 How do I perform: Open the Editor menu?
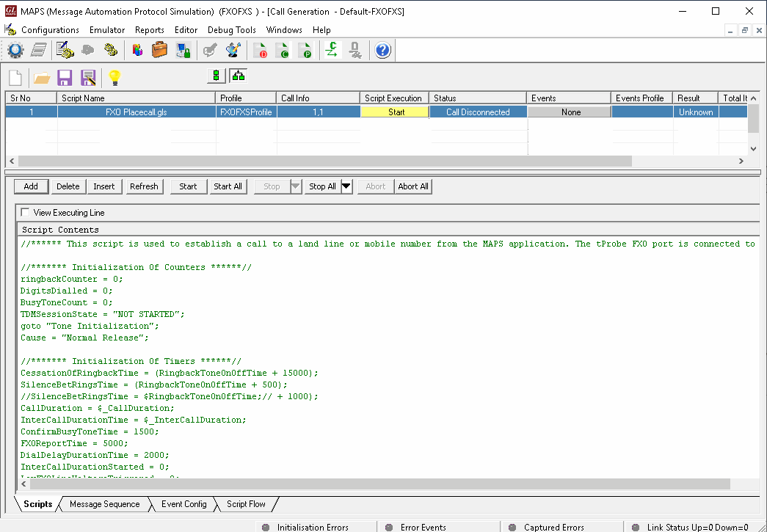coord(186,30)
